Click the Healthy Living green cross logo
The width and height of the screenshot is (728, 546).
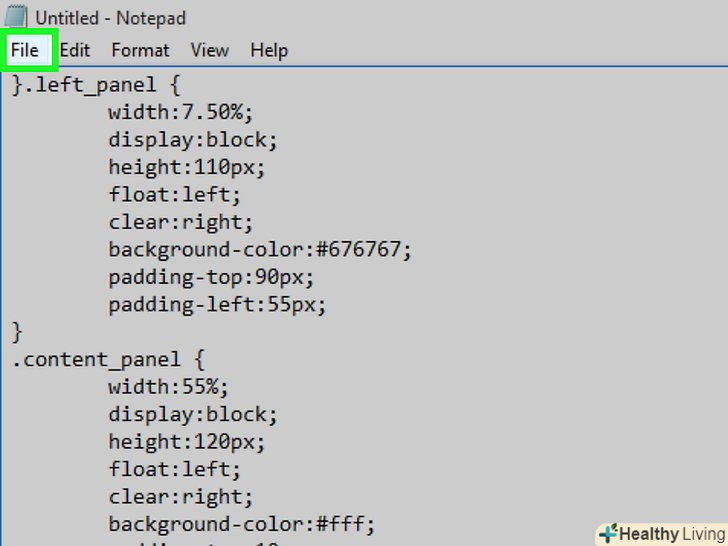point(607,533)
